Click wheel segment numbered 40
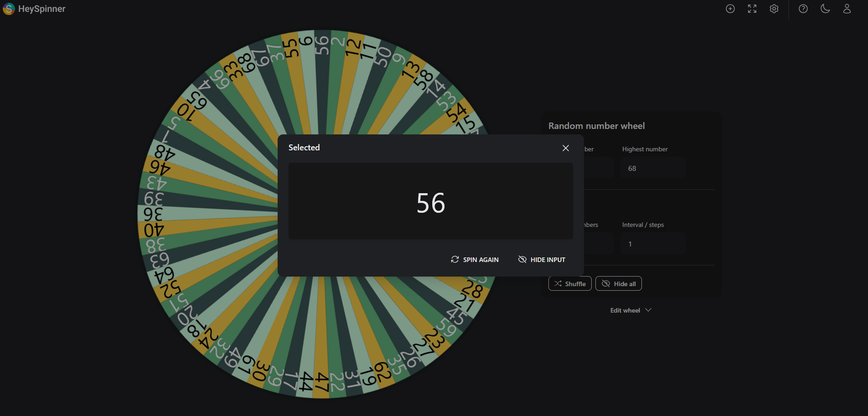868x416 pixels. 154,230
